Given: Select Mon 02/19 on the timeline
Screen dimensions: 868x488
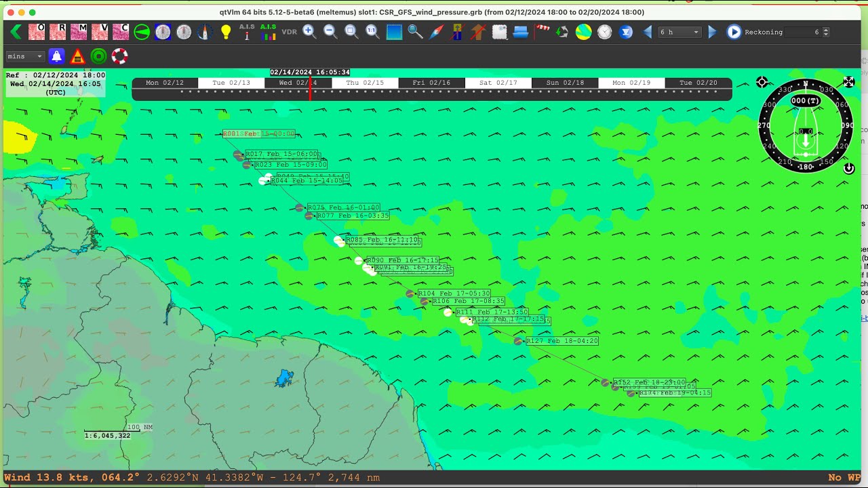Looking at the screenshot, I should (631, 83).
